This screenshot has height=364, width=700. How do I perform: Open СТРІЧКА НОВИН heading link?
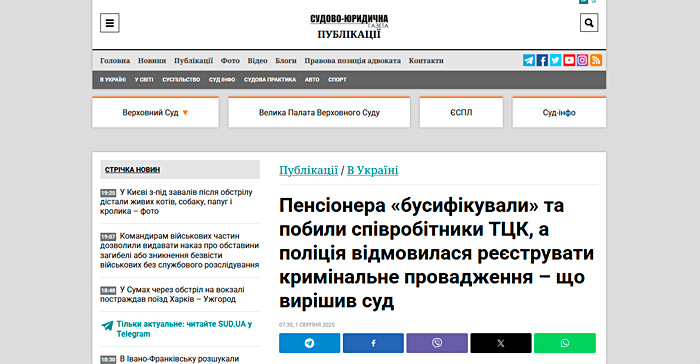[132, 170]
